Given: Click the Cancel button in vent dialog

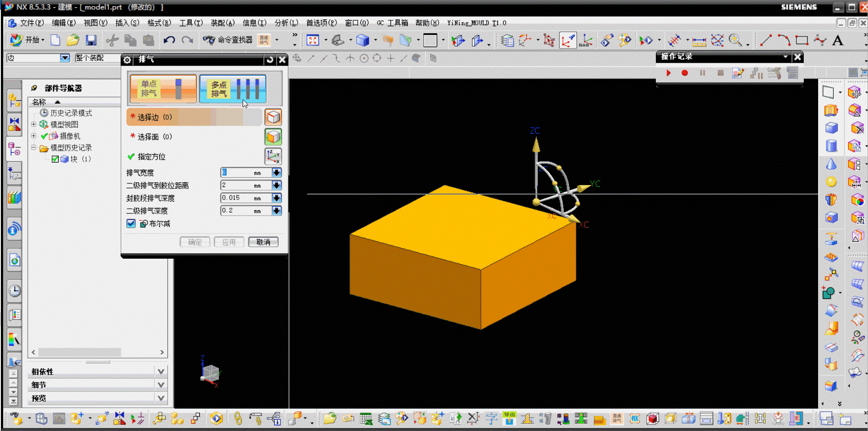Looking at the screenshot, I should (x=263, y=242).
